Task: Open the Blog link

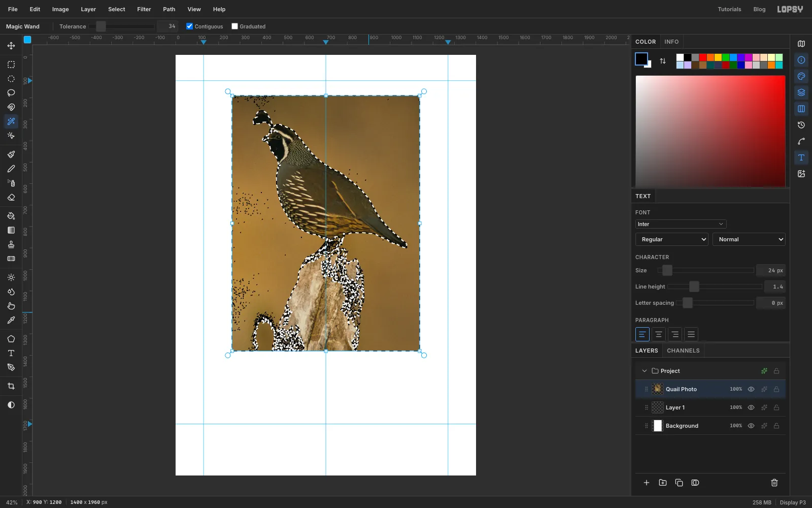Action: tap(759, 9)
